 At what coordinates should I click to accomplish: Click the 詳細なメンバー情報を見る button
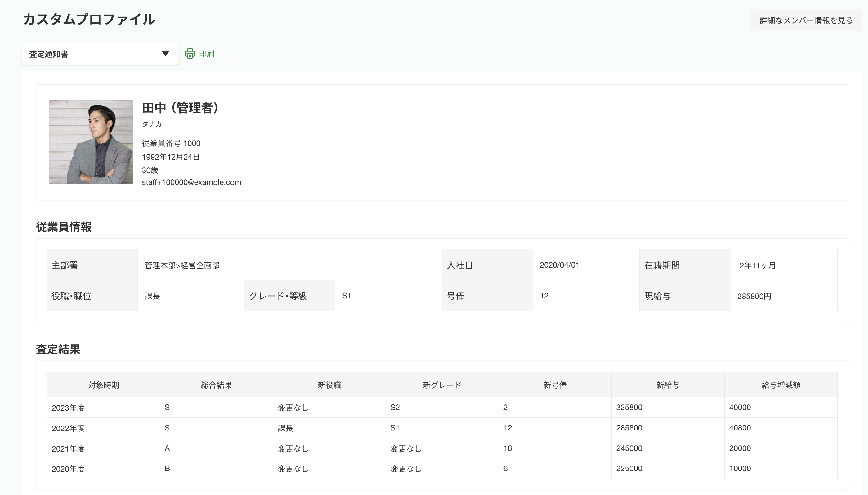(x=806, y=20)
